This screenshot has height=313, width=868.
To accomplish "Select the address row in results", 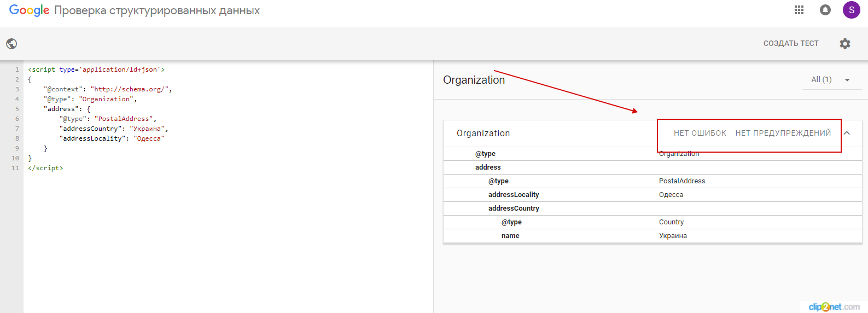I will click(x=488, y=167).
